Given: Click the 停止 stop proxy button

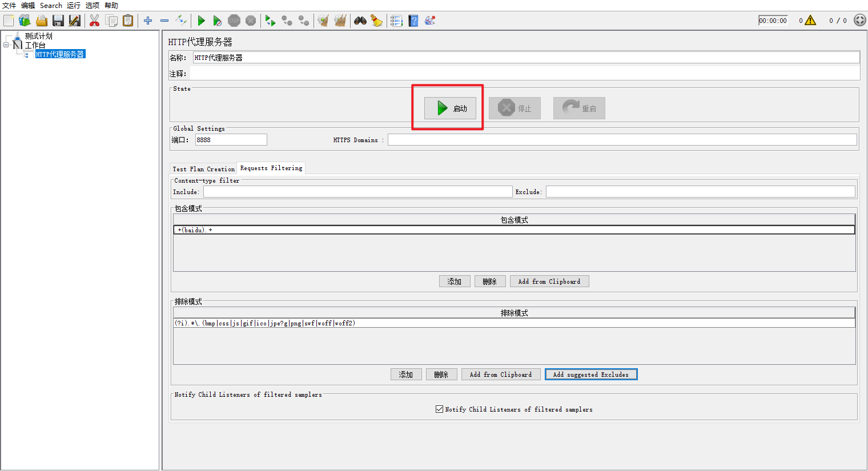Looking at the screenshot, I should tap(515, 108).
